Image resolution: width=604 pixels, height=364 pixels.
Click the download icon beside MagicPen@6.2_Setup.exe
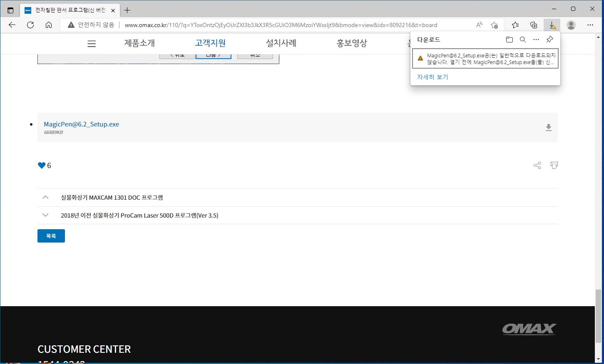click(548, 128)
